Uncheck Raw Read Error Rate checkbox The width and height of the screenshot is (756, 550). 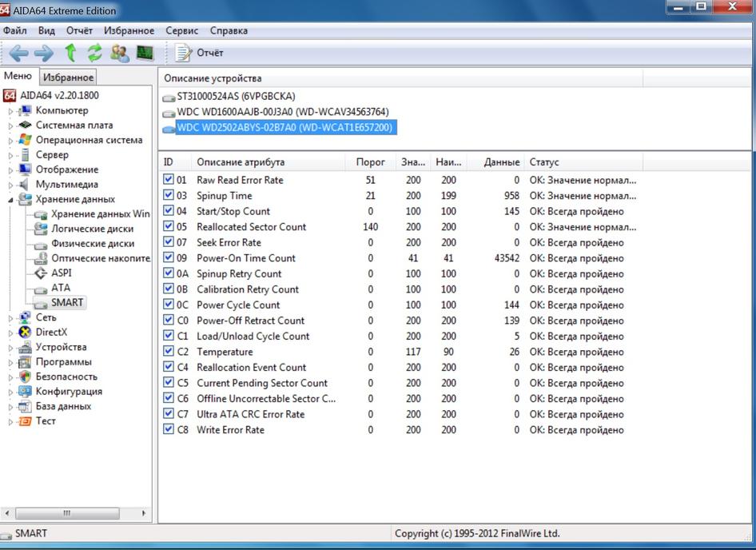(x=169, y=180)
